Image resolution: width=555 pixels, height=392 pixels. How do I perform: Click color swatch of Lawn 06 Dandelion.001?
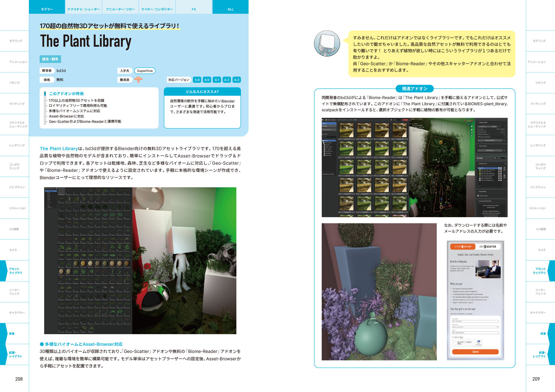tap(480, 180)
